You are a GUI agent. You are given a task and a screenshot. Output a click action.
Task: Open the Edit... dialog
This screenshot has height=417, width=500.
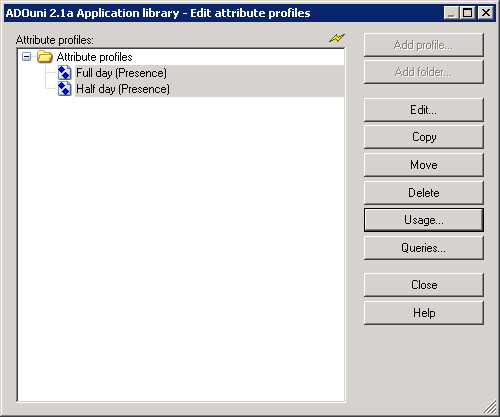point(424,110)
